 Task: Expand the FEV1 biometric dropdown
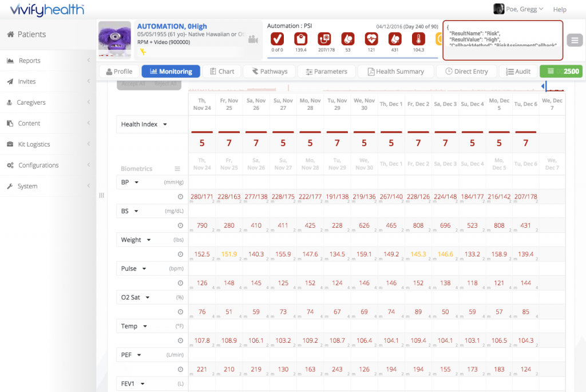pos(142,384)
